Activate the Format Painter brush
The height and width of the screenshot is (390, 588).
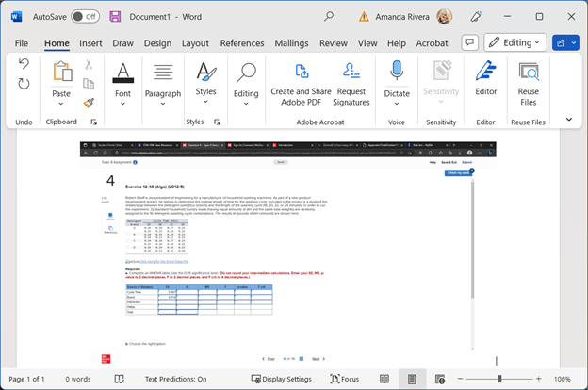pyautogui.click(x=89, y=103)
